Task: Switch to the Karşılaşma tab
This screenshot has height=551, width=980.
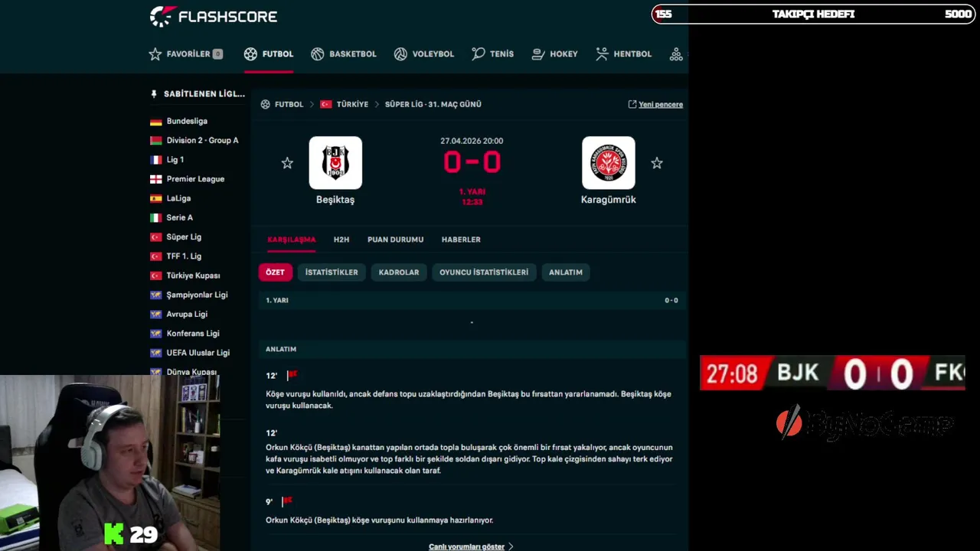Action: pyautogui.click(x=292, y=240)
